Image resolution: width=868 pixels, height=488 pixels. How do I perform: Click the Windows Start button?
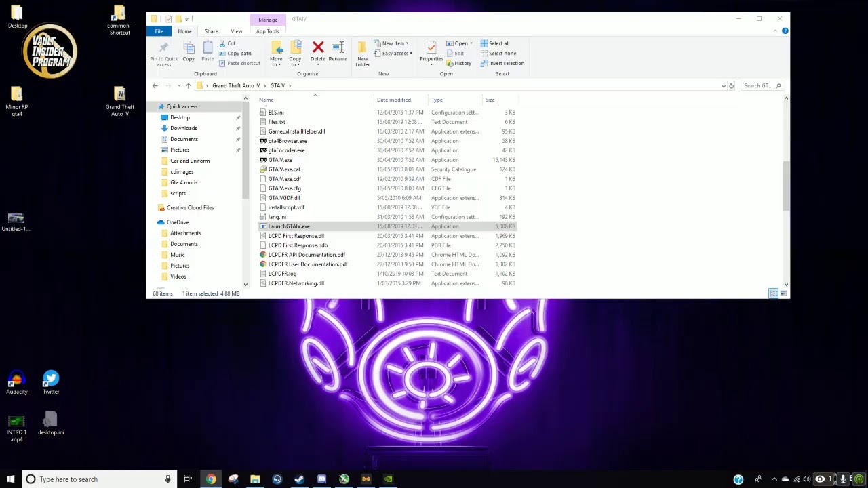[x=10, y=479]
